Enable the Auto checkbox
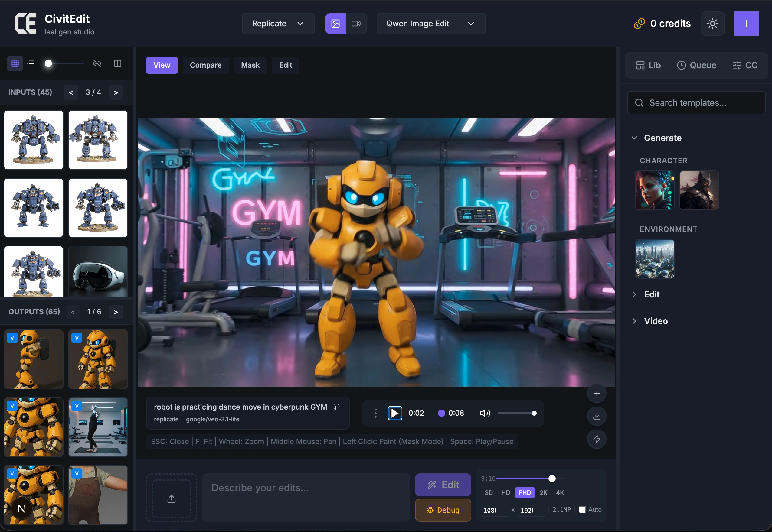The image size is (772, 532). [582, 509]
